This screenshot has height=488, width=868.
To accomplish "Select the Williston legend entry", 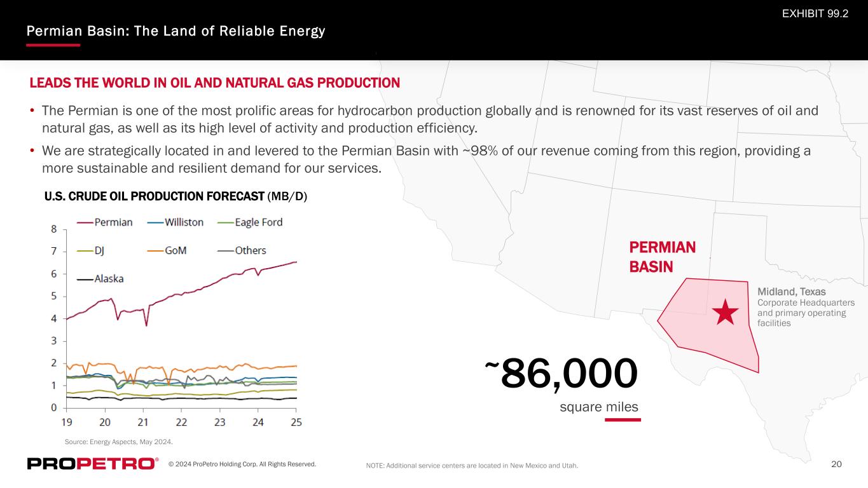I will (175, 222).
